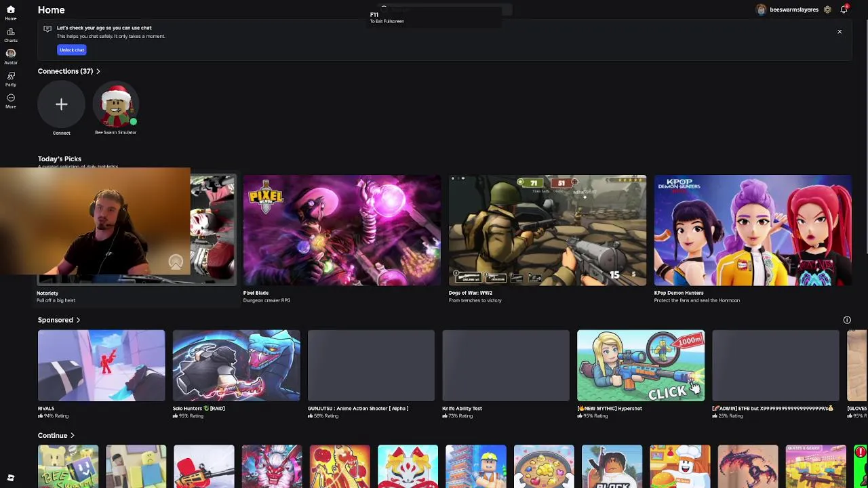Screen dimensions: 868x488
Task: Open the RIVALS sponsored thumbnail
Action: click(101, 366)
